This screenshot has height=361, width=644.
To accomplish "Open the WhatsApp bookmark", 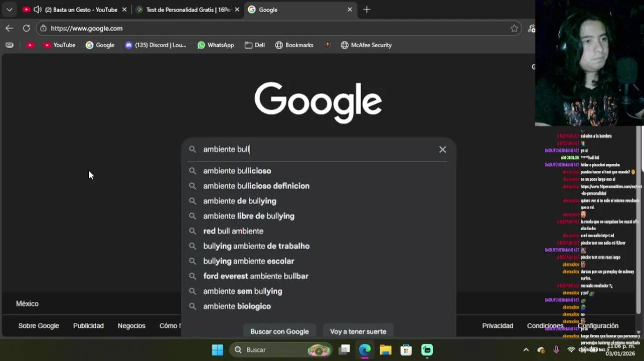I will click(x=216, y=45).
